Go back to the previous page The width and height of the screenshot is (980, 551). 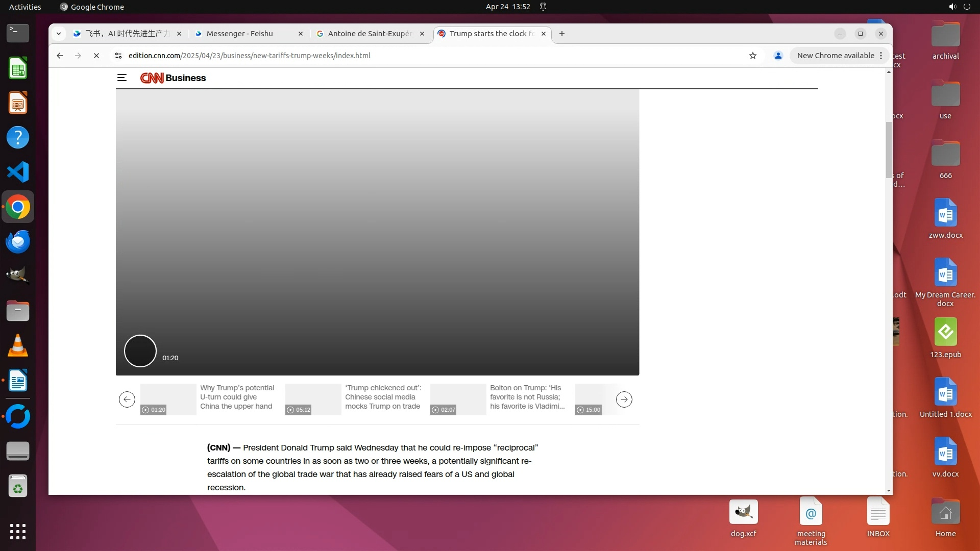point(60,56)
